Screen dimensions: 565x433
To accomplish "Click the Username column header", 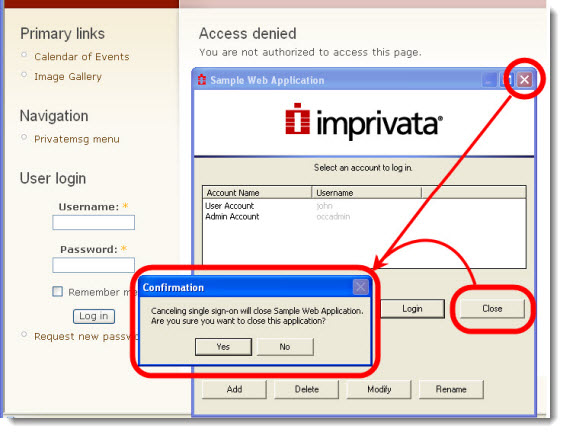I will (x=366, y=193).
